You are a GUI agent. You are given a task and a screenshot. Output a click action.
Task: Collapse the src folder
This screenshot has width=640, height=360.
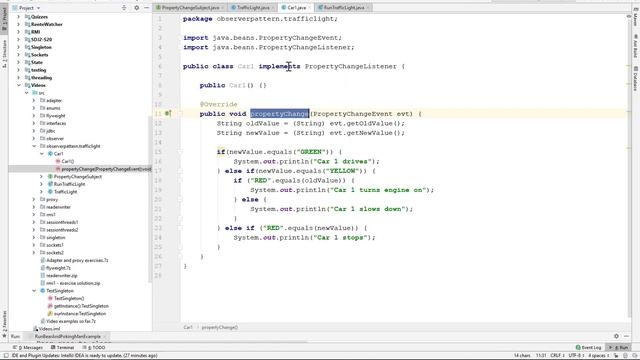(27, 93)
